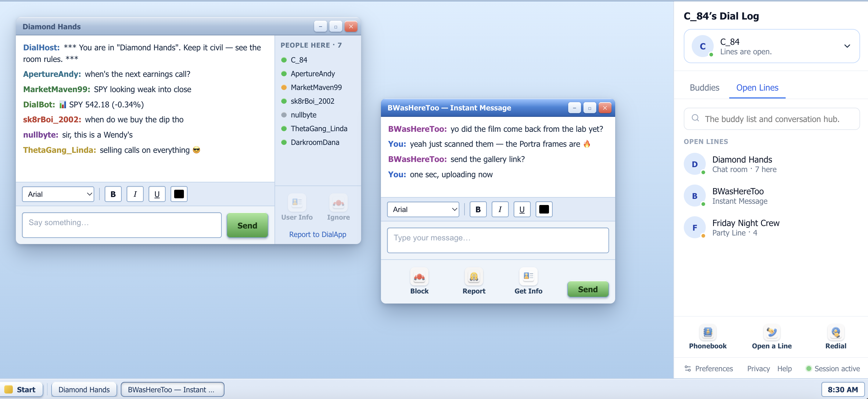This screenshot has width=868, height=399.
Task: Open the Diamond Hands chat room name in Open Lines
Action: (x=742, y=160)
